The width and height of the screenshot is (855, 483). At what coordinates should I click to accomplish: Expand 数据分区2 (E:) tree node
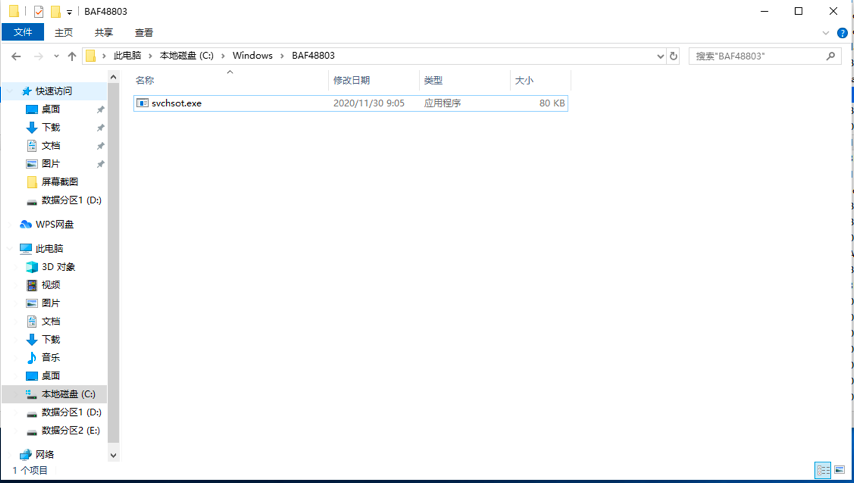point(16,430)
